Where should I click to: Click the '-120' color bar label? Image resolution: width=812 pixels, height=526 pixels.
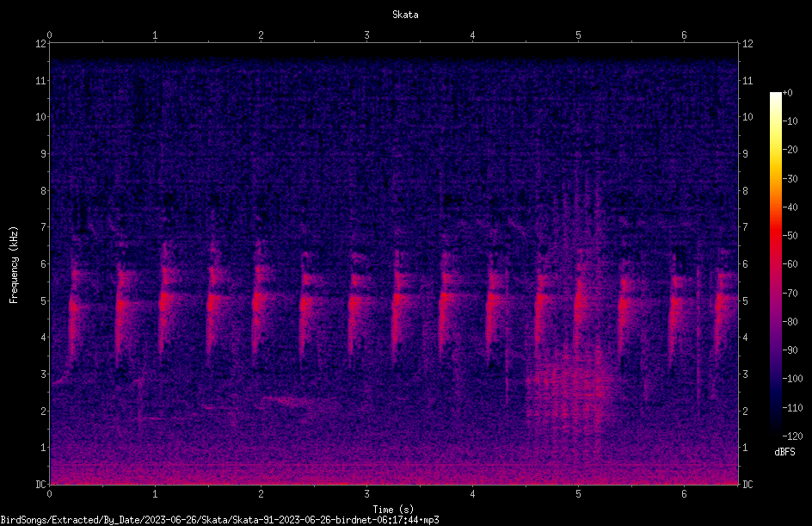(x=792, y=436)
